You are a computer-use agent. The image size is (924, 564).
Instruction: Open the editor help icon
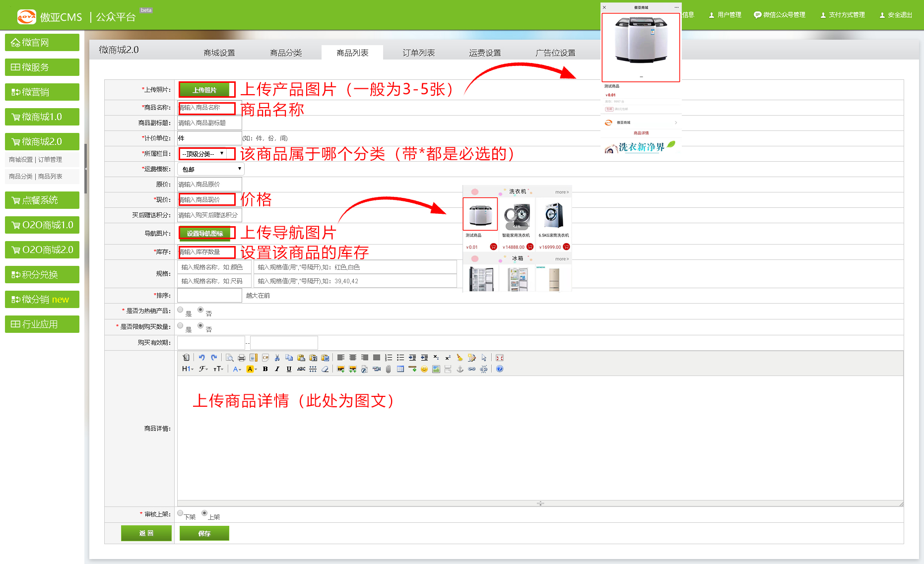pos(500,369)
